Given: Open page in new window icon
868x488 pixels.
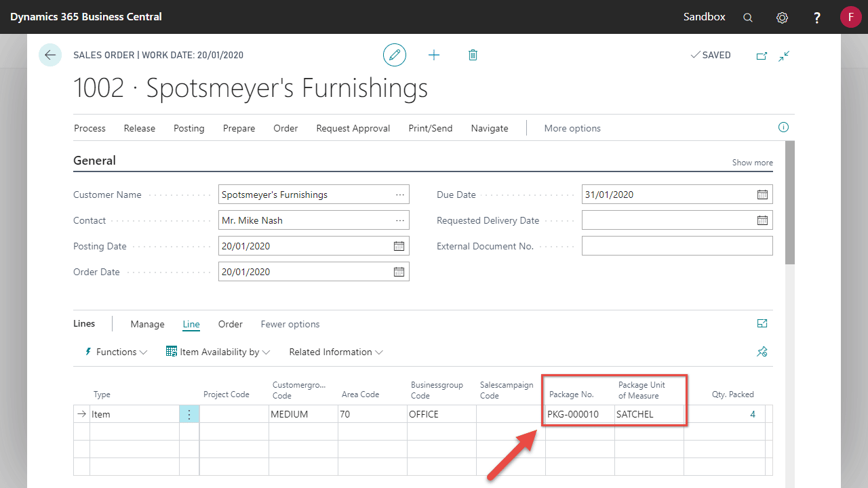Looking at the screenshot, I should pos(762,56).
